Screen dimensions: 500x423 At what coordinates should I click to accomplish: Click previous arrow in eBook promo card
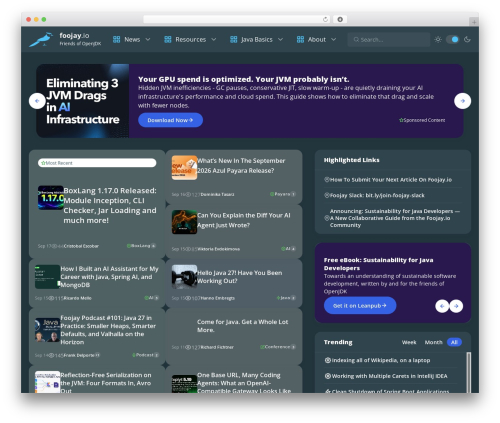(442, 306)
